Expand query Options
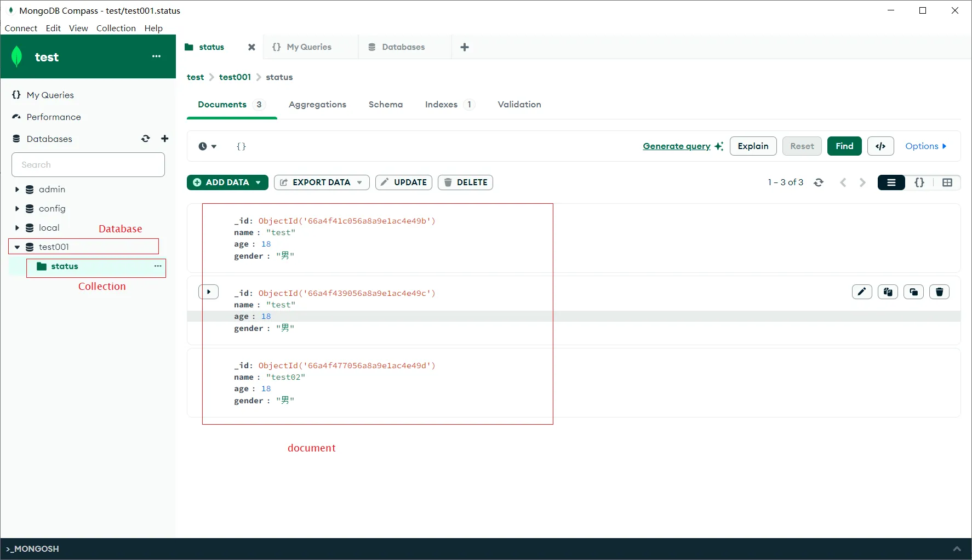972x560 pixels. [925, 146]
